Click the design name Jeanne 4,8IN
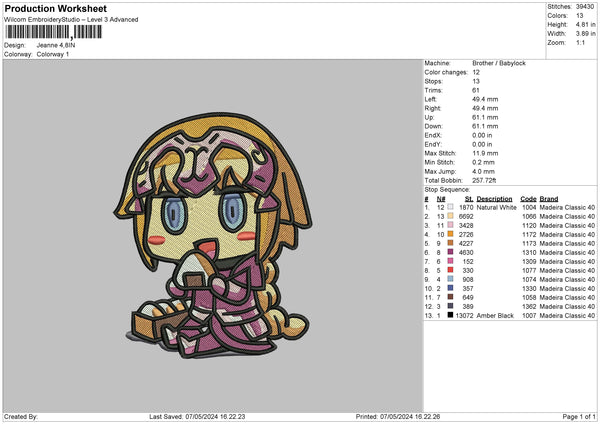The height and width of the screenshot is (424, 600). 56,45
